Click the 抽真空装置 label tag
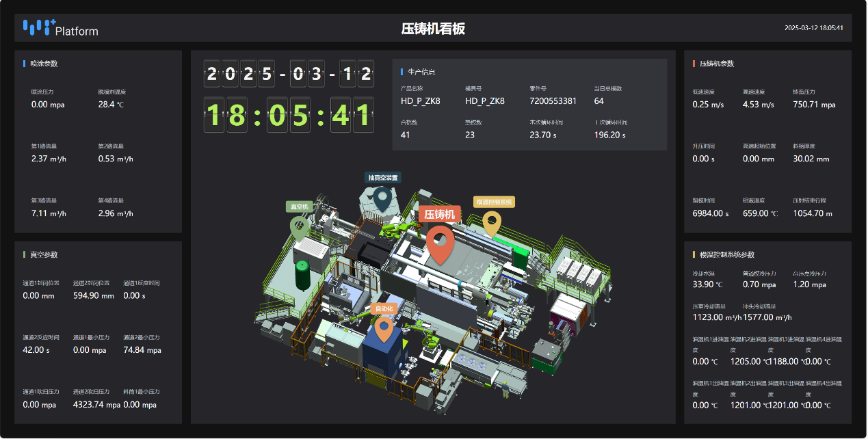868x439 pixels. 382,177
